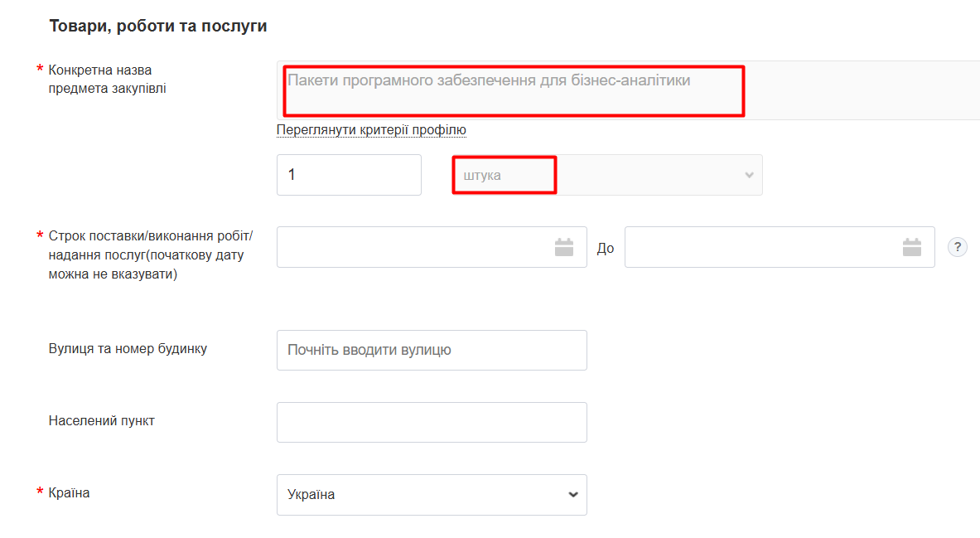Click the chevron arrow in the Україна selector
The height and width of the screenshot is (538, 980).
click(572, 495)
